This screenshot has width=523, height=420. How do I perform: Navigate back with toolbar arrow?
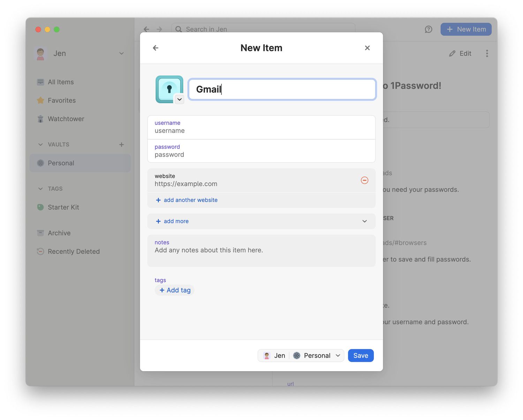click(x=146, y=29)
